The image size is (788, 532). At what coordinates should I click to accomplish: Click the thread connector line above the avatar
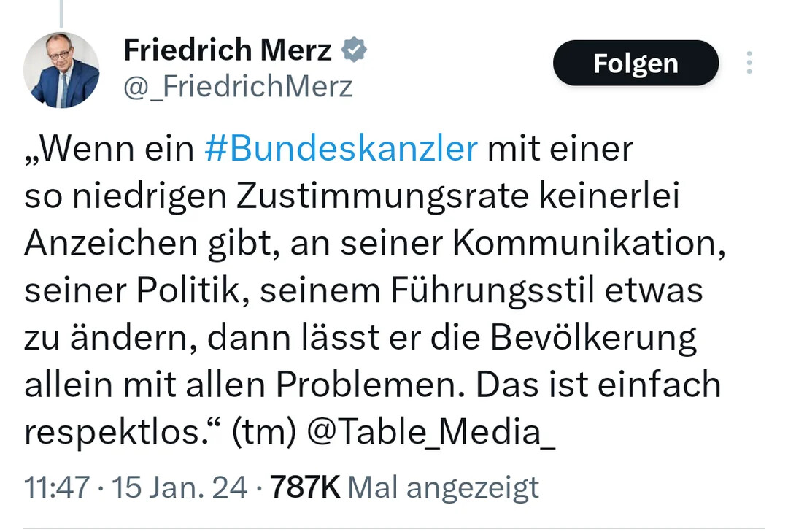61,13
